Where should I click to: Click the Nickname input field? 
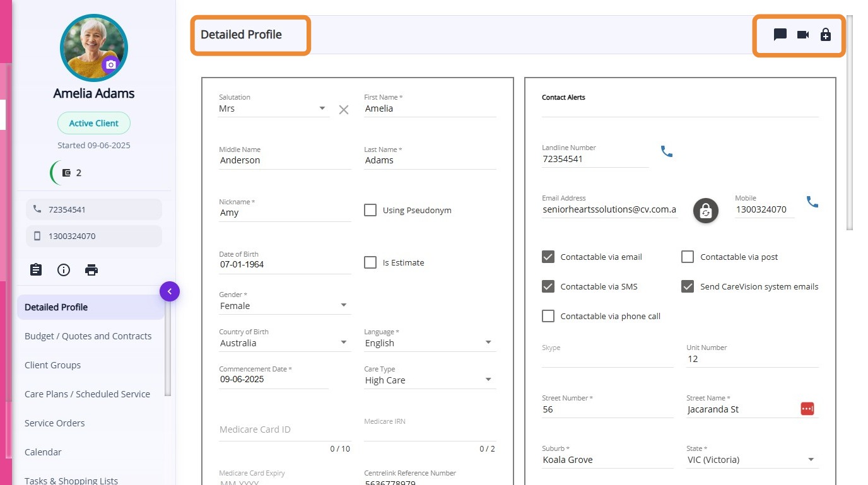[284, 213]
